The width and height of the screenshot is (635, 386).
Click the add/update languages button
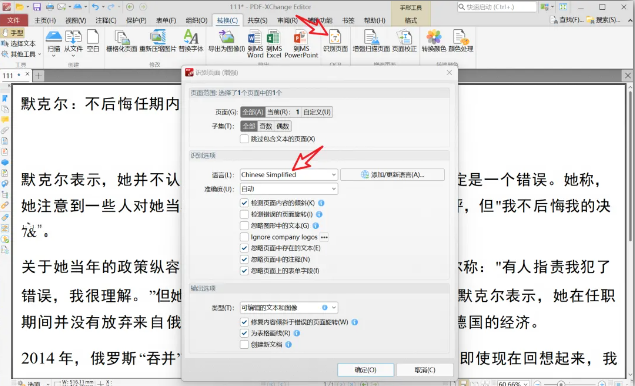[x=392, y=175]
